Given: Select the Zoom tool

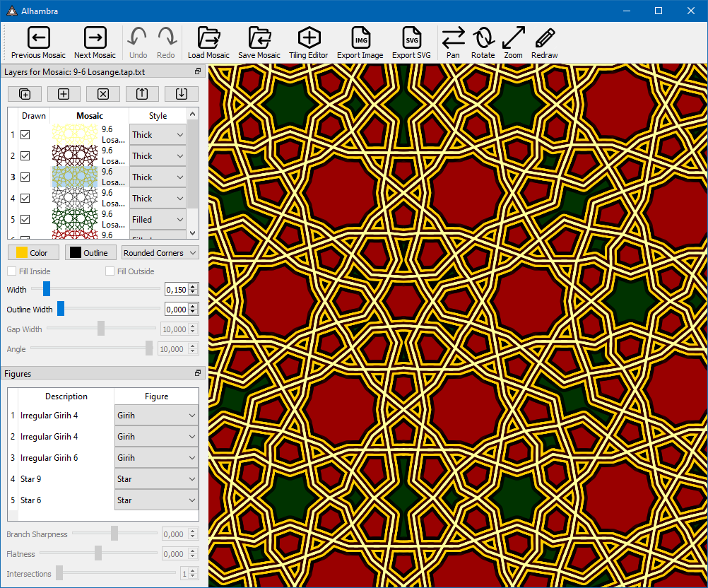Looking at the screenshot, I should coord(514,42).
